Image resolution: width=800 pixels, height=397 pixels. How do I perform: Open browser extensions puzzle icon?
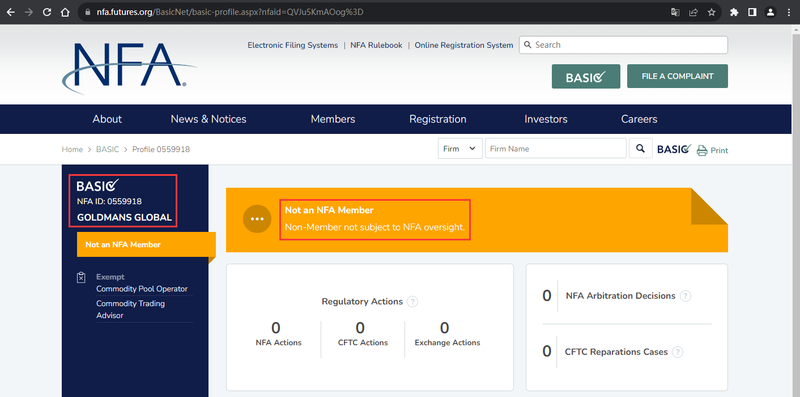click(734, 12)
